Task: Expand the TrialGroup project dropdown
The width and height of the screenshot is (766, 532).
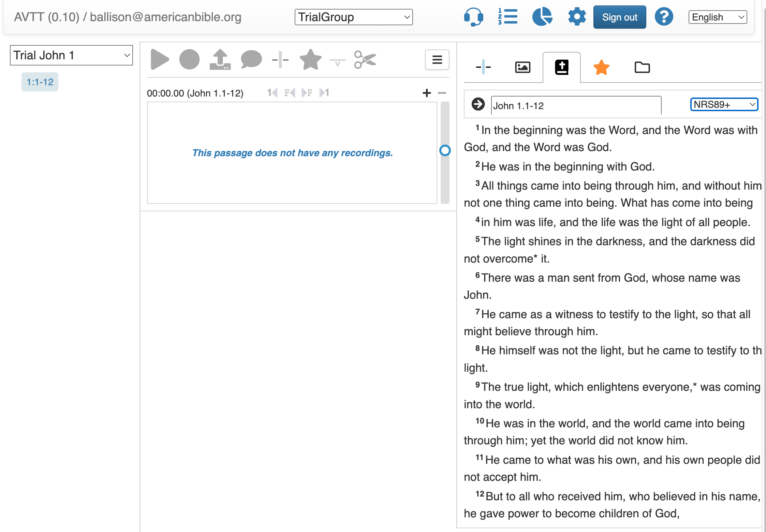Action: point(353,17)
